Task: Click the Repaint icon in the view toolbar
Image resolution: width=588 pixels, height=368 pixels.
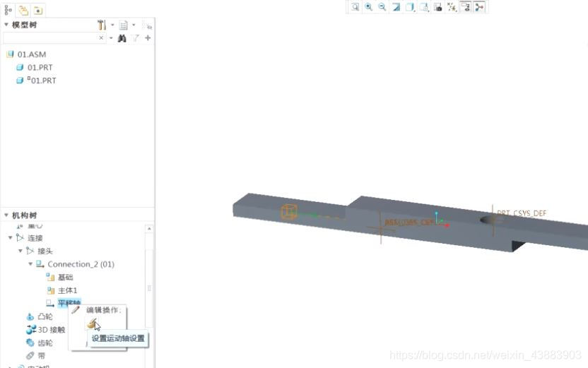Action: pyautogui.click(x=396, y=6)
